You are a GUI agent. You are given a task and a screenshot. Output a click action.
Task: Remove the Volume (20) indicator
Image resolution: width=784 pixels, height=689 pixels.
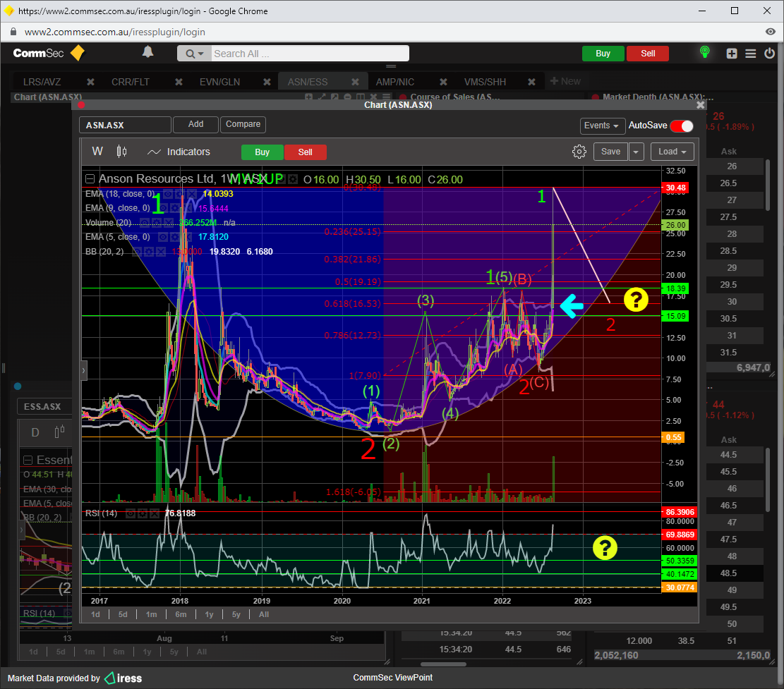pyautogui.click(x=169, y=222)
